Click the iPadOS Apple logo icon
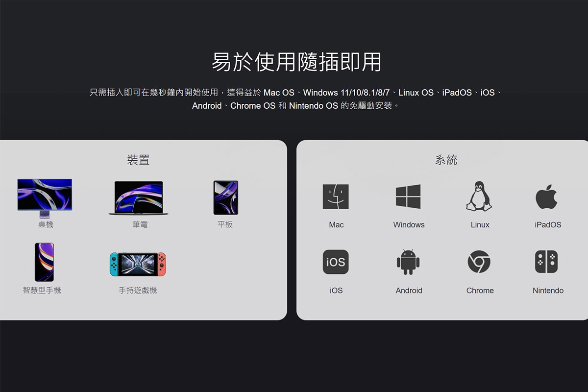The height and width of the screenshot is (392, 588). coord(546,196)
